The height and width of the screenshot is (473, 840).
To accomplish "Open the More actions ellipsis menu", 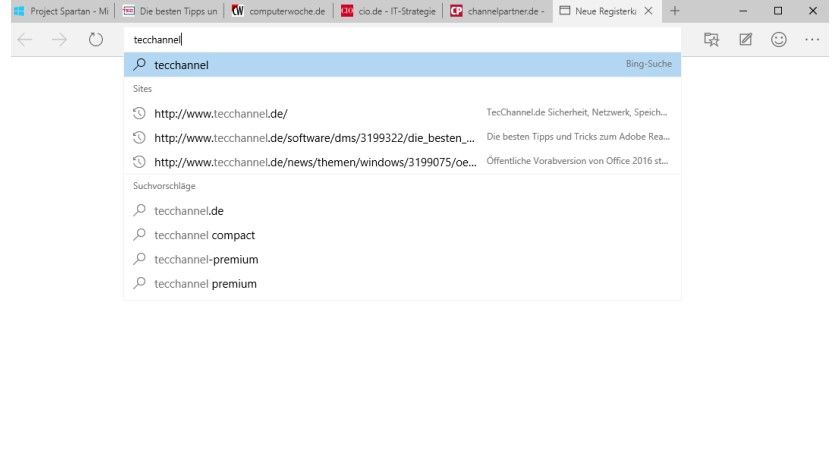I will [812, 40].
